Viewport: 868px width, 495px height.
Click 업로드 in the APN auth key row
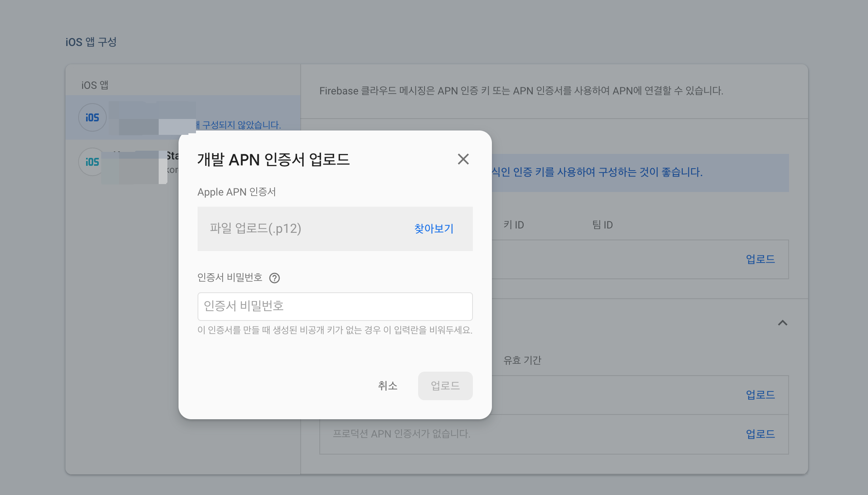pos(760,259)
